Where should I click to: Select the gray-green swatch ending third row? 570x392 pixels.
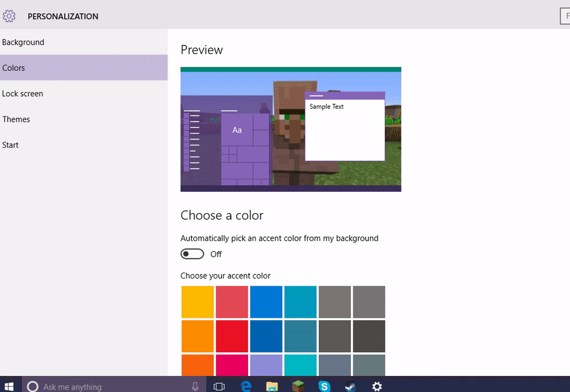(x=369, y=365)
